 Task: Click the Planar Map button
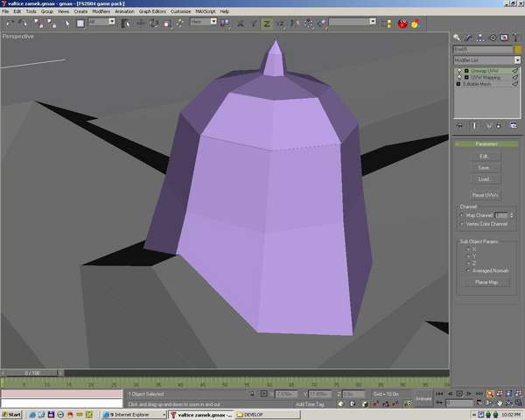click(486, 283)
